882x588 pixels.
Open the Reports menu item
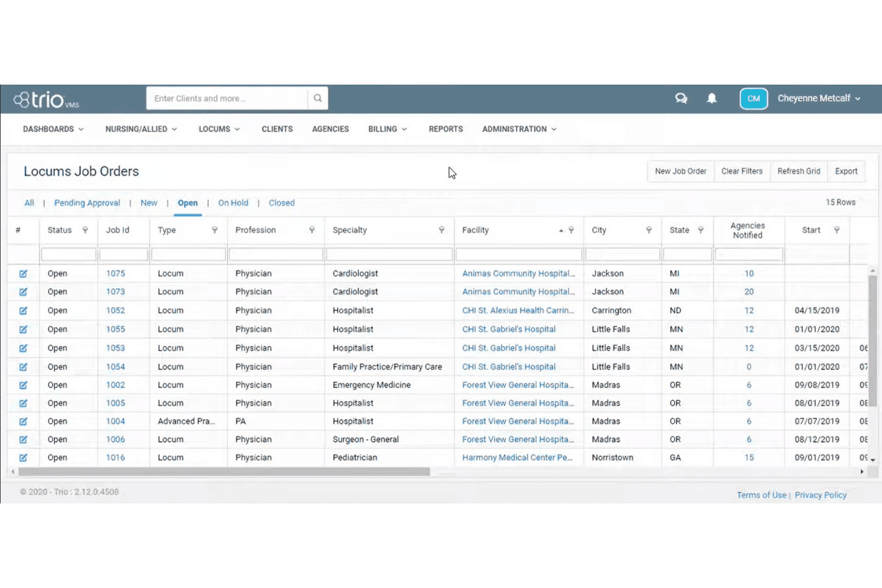click(446, 129)
